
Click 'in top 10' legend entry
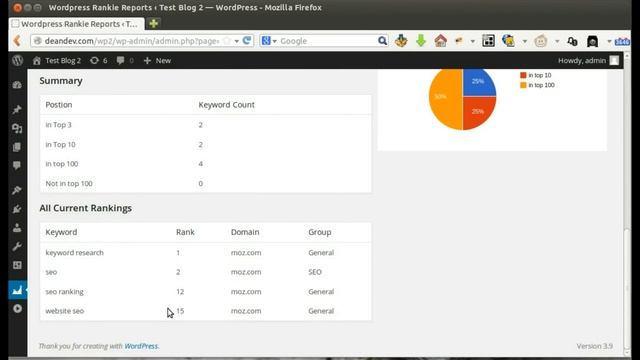(536, 75)
